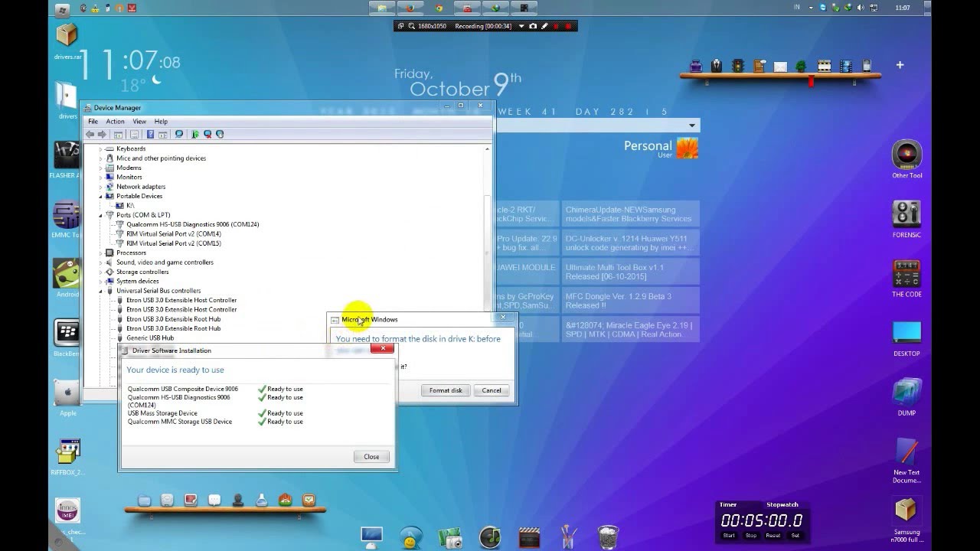
Task: Click the traffic light icon on top shelf
Action: [x=738, y=66]
